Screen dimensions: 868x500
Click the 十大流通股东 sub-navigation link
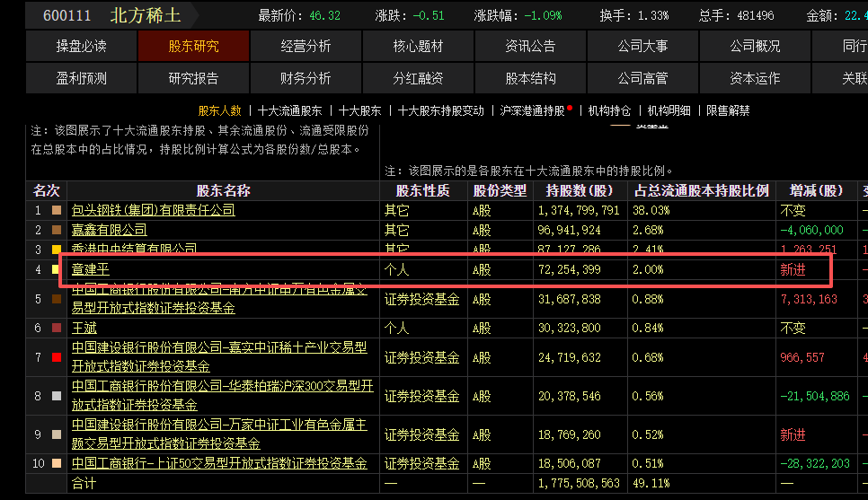289,110
